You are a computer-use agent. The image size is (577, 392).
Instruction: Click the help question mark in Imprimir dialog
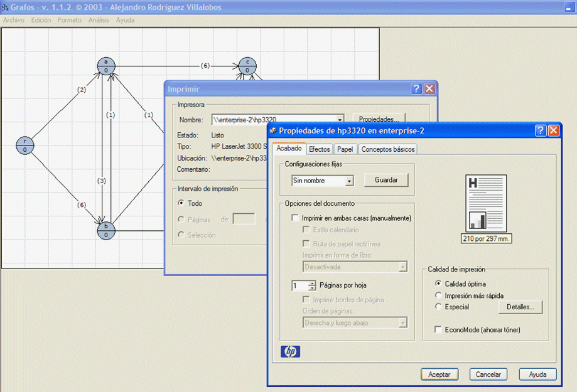click(x=416, y=89)
